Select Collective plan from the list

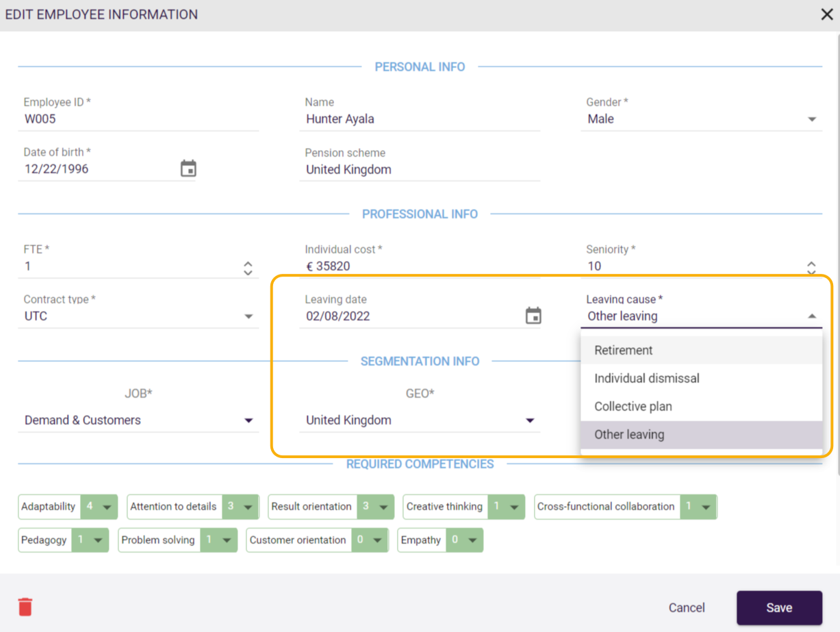[633, 407]
